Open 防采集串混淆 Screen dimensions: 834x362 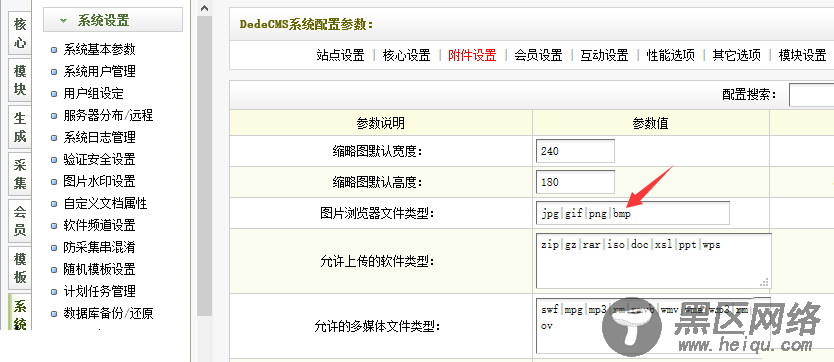99,247
